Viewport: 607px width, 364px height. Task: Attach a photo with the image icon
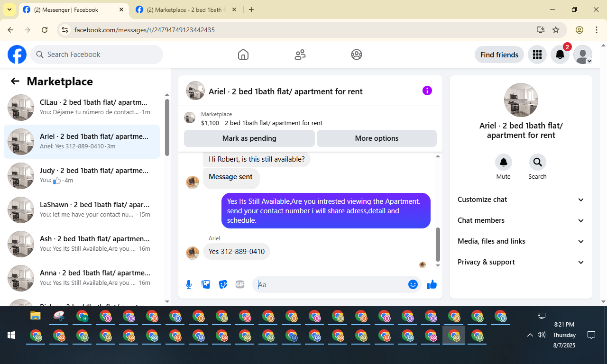click(x=206, y=284)
